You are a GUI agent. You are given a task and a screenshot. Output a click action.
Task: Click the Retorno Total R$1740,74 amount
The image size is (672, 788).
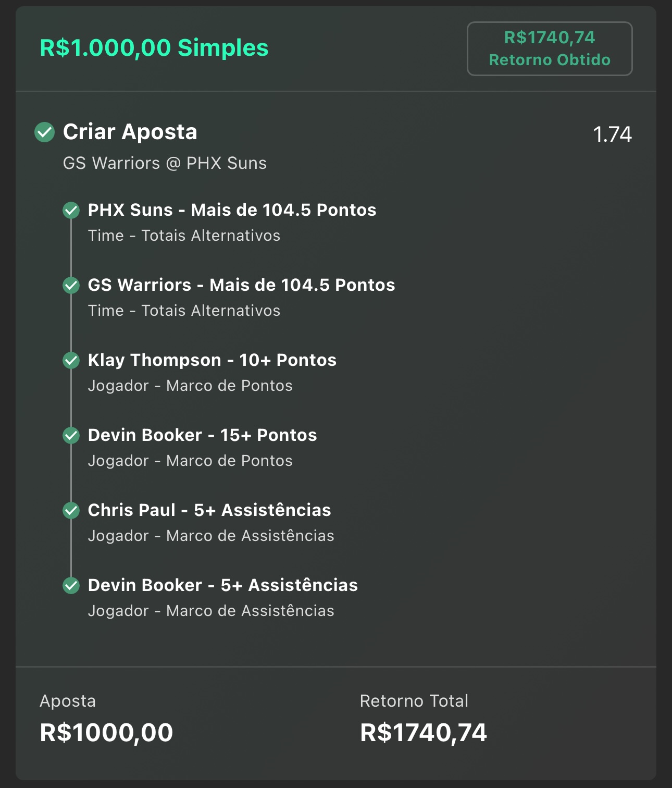(424, 732)
